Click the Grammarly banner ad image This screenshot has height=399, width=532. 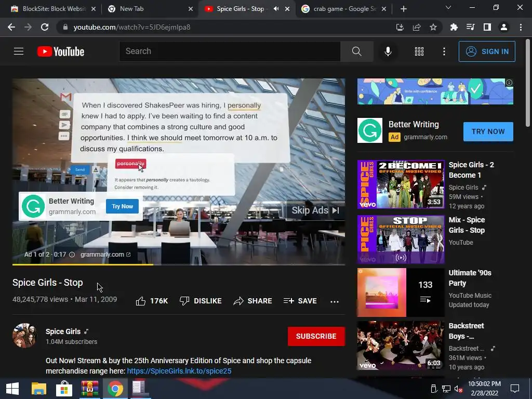[x=435, y=91]
